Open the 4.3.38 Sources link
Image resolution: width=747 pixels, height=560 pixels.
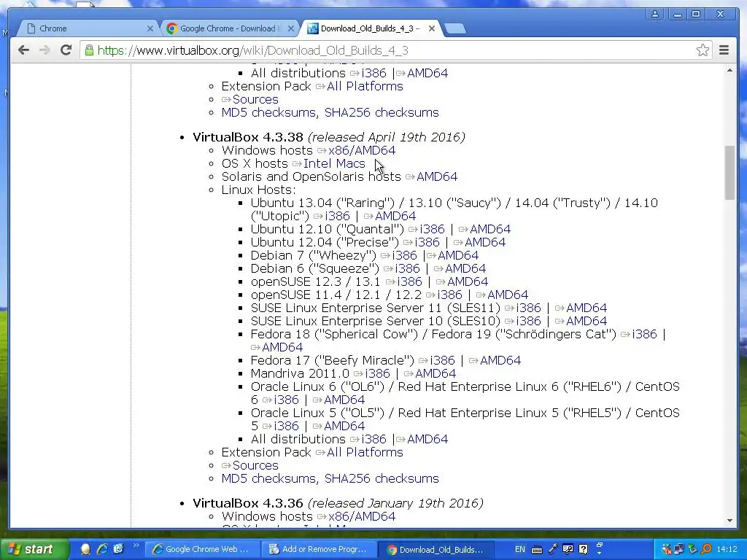pos(255,466)
